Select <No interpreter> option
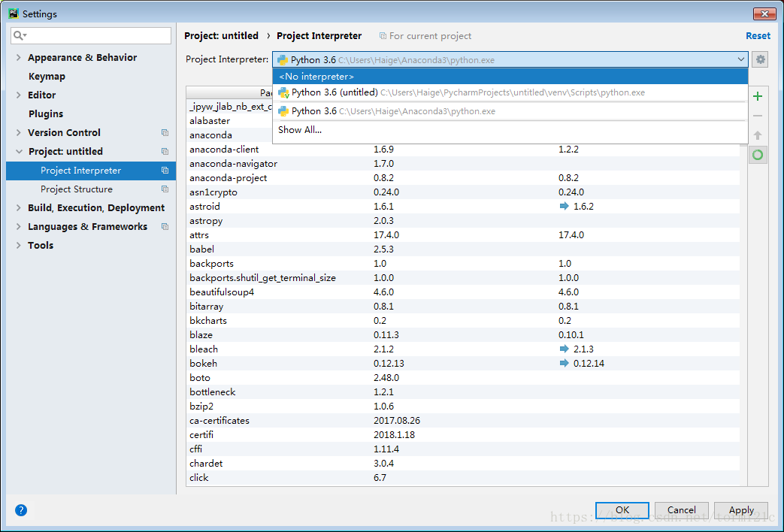Screen dimensions: 784x532 (x=510, y=77)
